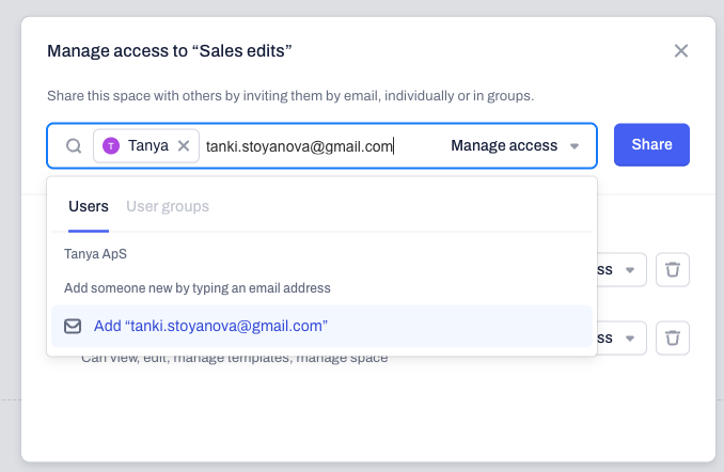
Task: Expand the first member's access dropdown
Action: [x=621, y=270]
